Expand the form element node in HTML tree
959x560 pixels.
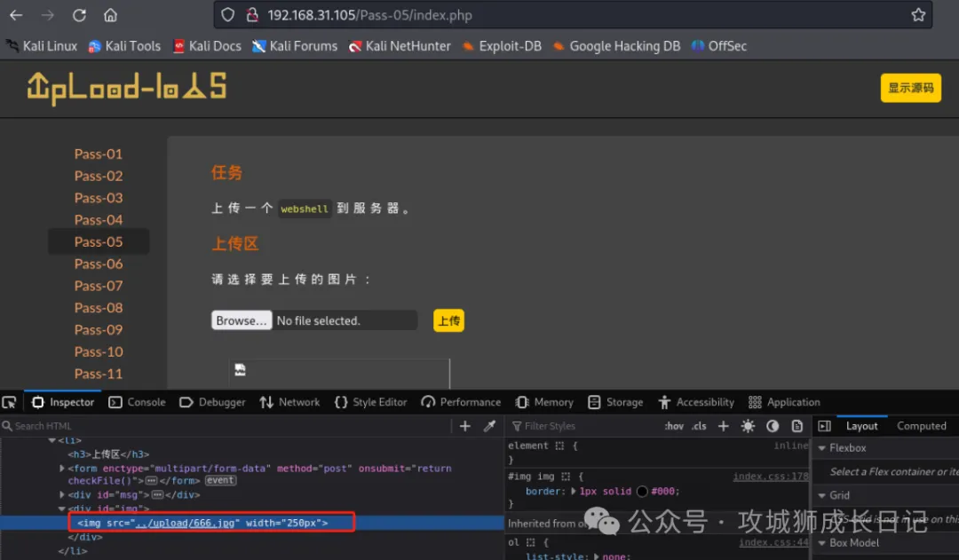point(62,469)
